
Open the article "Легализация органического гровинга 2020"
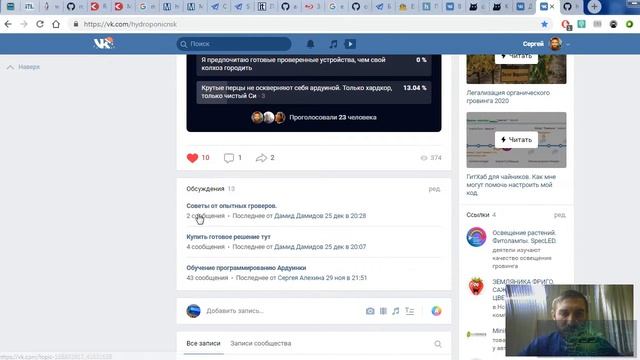pos(508,97)
